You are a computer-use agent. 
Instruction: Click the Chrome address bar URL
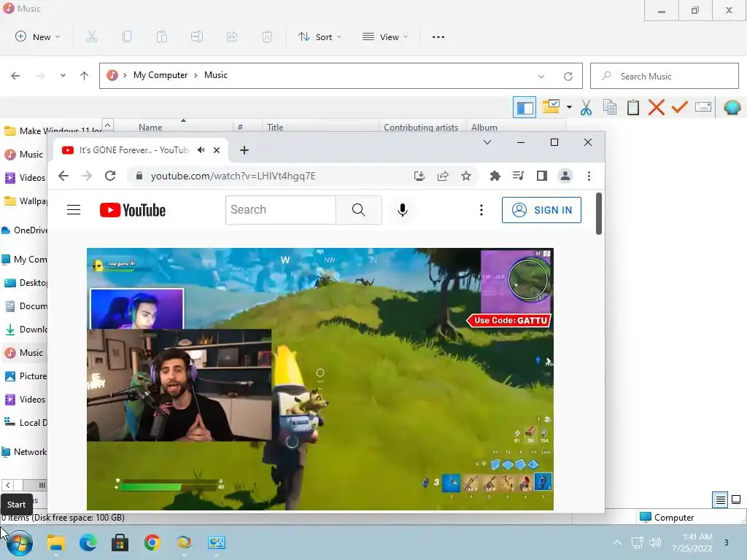pyautogui.click(x=233, y=176)
